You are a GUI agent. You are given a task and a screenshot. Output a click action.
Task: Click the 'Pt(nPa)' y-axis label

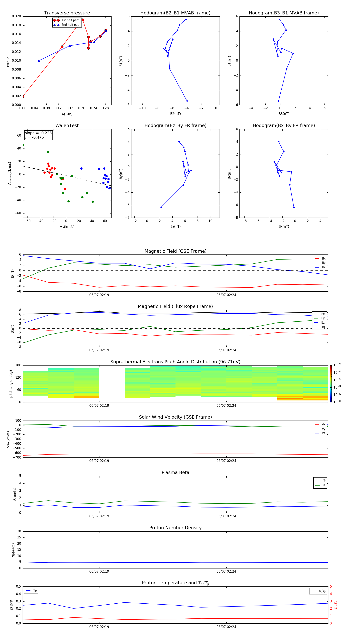tap(8, 61)
